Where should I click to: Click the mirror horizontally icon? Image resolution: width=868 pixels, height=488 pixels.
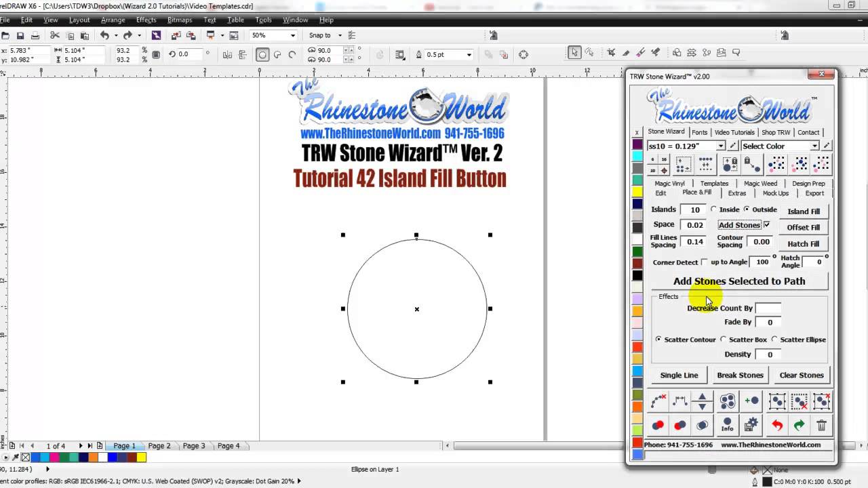coord(228,55)
